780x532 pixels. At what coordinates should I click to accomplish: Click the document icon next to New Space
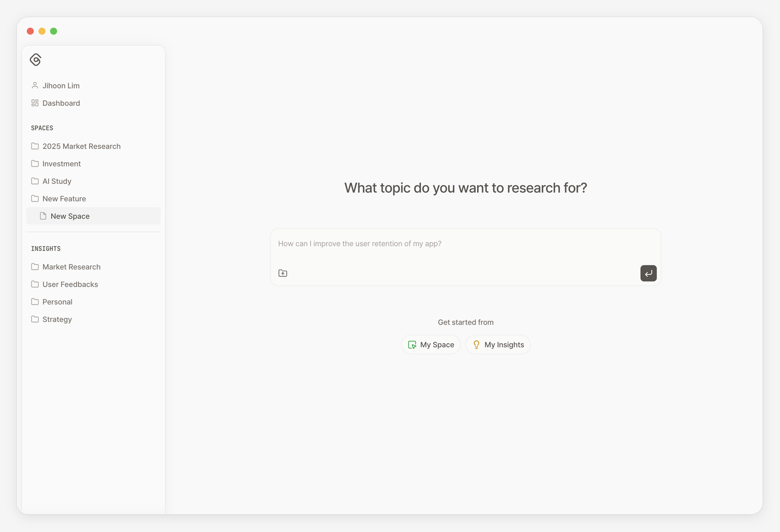point(43,216)
